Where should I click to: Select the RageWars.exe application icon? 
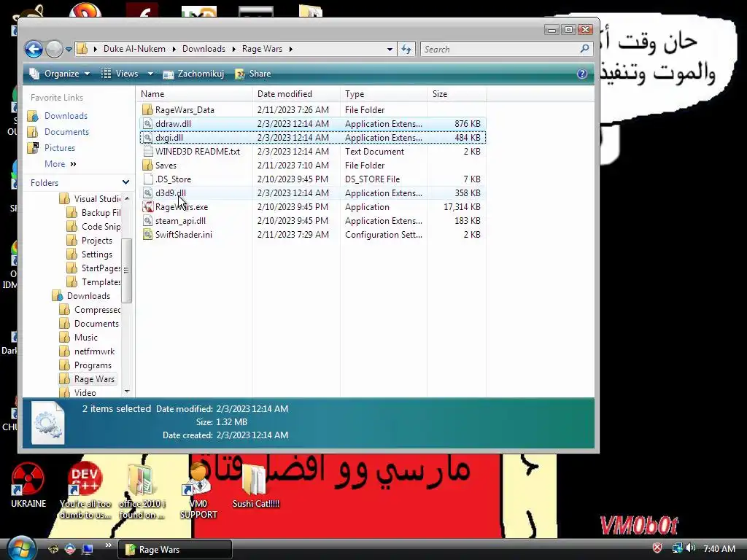147,206
